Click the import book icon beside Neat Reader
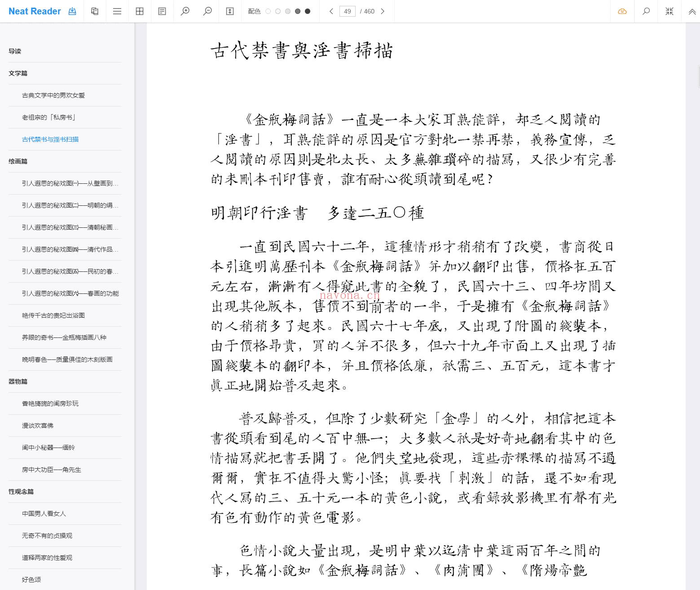700x590 pixels. [x=72, y=11]
